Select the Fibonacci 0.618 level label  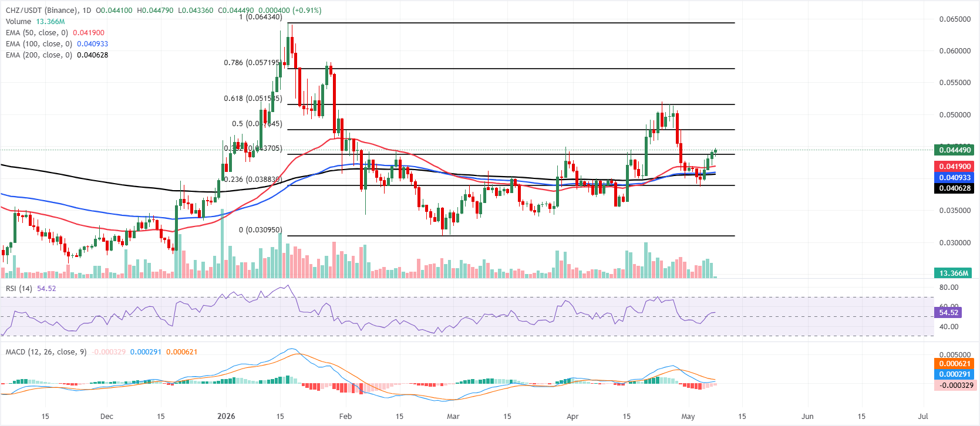(x=253, y=99)
